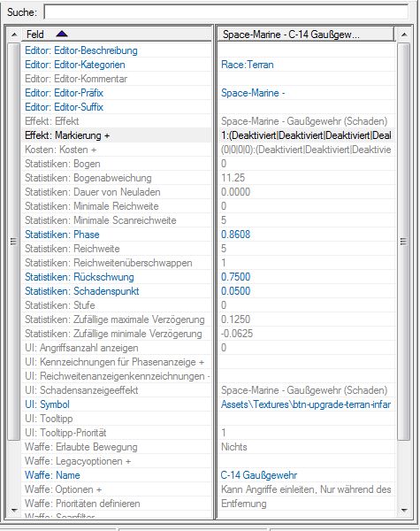
Task: Click the 'Space-Marine -' prefix value
Action: (253, 93)
